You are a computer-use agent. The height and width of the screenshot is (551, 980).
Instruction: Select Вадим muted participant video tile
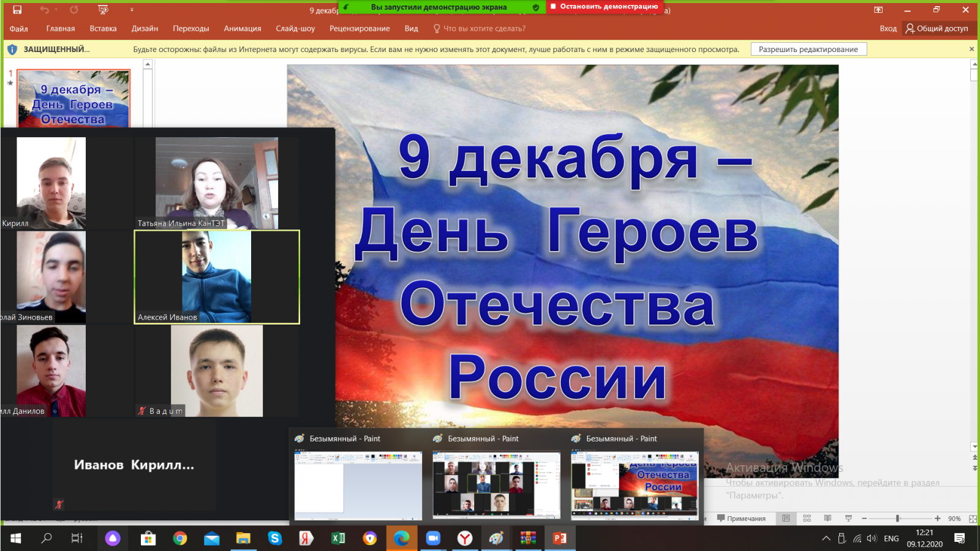pos(217,371)
